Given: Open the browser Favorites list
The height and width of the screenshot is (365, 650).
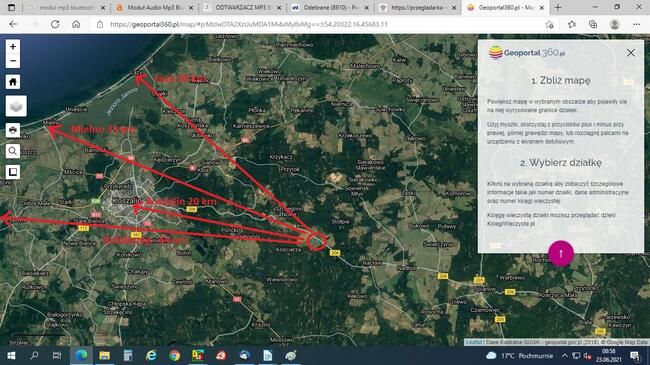Looking at the screenshot, I should [572, 24].
